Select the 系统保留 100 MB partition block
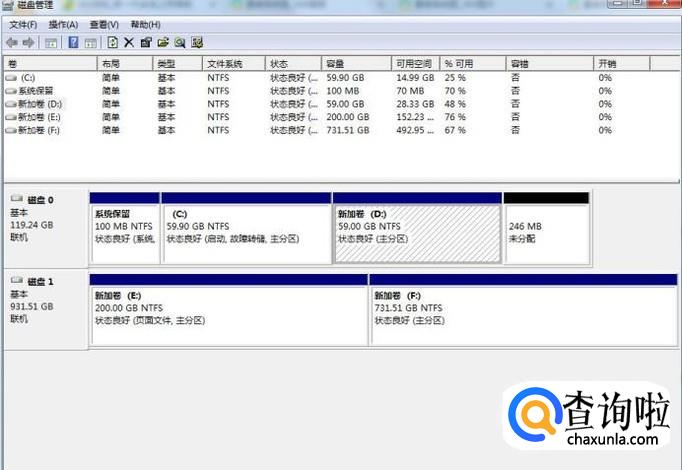This screenshot has height=470, width=682. click(x=125, y=228)
